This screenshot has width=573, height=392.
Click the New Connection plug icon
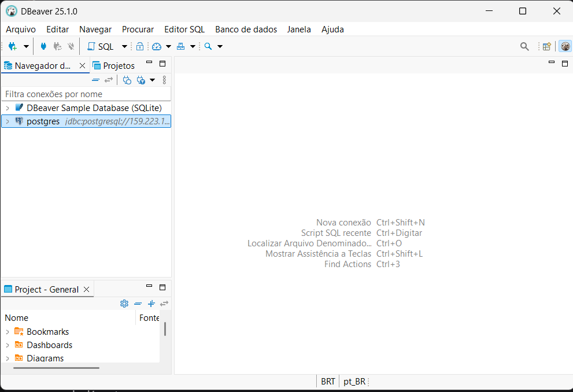pyautogui.click(x=12, y=46)
